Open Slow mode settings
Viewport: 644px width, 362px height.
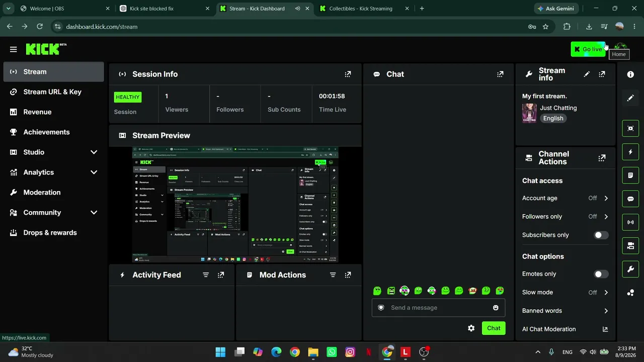[565, 292]
